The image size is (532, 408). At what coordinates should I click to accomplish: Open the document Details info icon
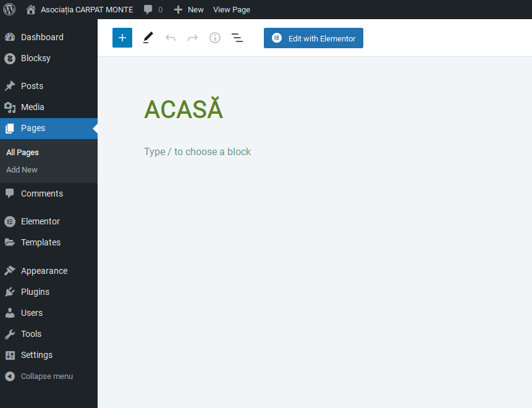(x=215, y=38)
